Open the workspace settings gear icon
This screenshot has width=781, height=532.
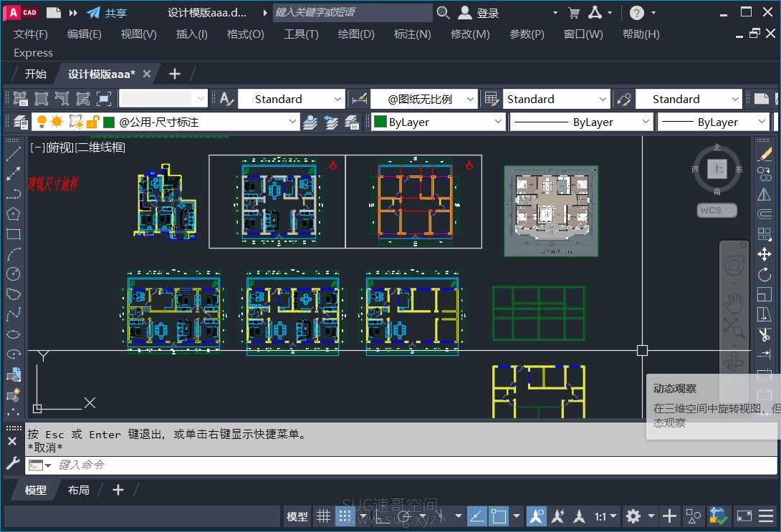633,516
